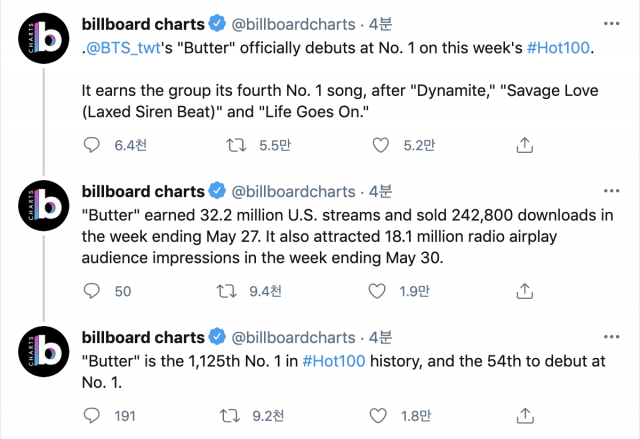Reply to the first Butter debut tweet

(x=91, y=146)
